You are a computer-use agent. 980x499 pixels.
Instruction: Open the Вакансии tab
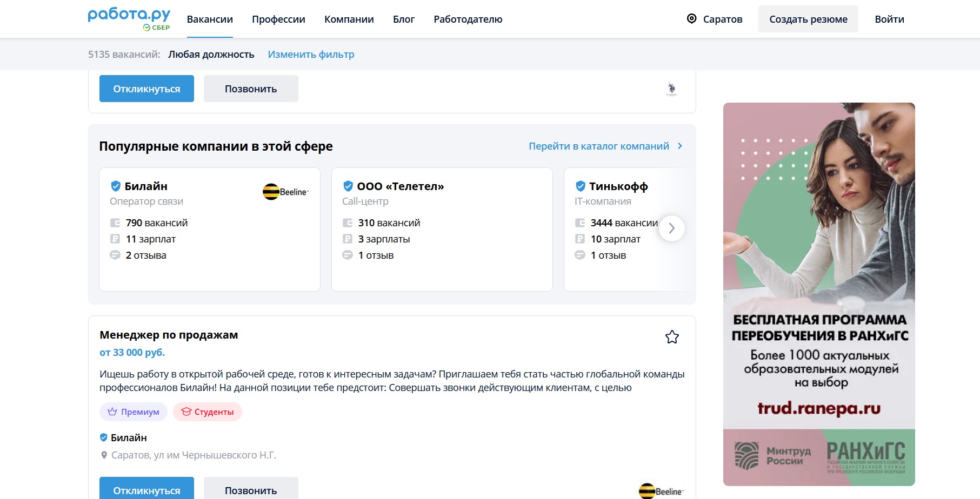[210, 19]
